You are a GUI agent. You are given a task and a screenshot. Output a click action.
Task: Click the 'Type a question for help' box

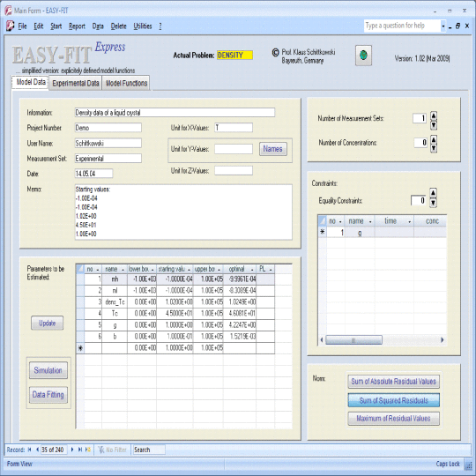402,26
